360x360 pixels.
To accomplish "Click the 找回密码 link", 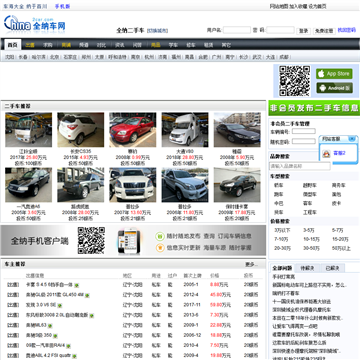I will pos(347,30).
